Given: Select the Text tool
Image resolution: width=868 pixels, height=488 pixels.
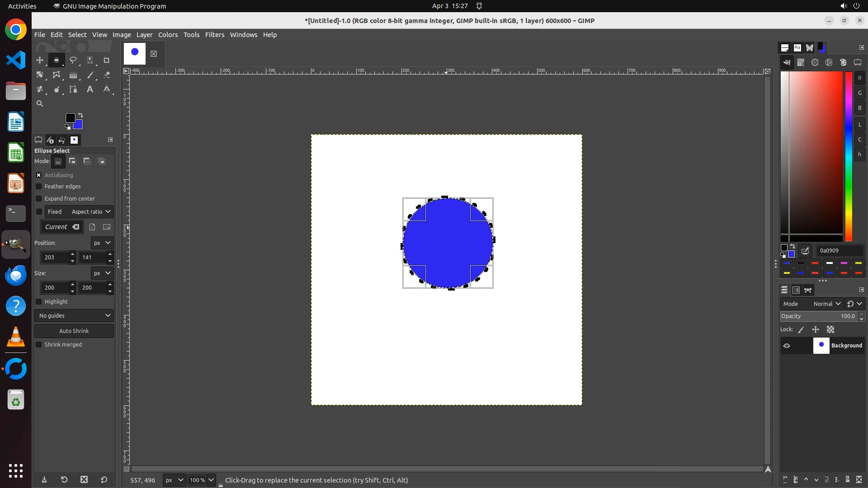Looking at the screenshot, I should (90, 89).
